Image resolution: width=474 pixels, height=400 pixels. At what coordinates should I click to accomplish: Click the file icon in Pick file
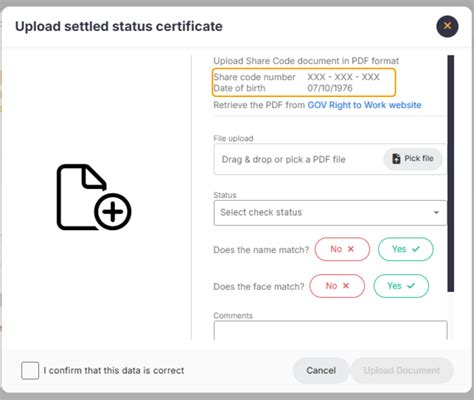click(396, 159)
